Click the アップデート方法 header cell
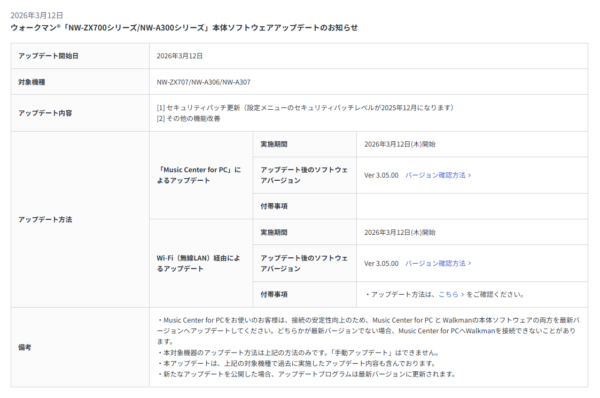The width and height of the screenshot is (600, 398). pyautogui.click(x=80, y=220)
